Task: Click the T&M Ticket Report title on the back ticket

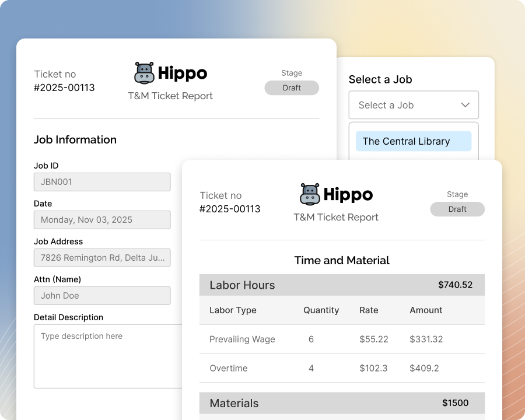Action: [170, 96]
